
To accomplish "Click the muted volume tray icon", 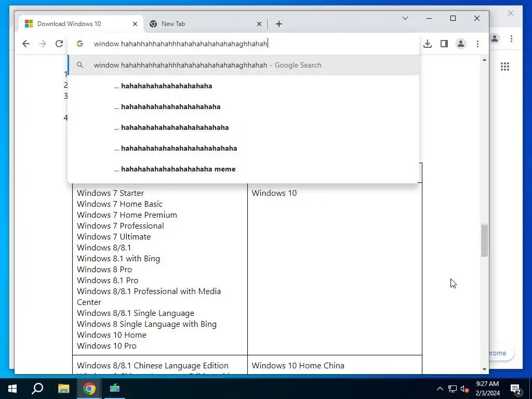I will point(464,389).
